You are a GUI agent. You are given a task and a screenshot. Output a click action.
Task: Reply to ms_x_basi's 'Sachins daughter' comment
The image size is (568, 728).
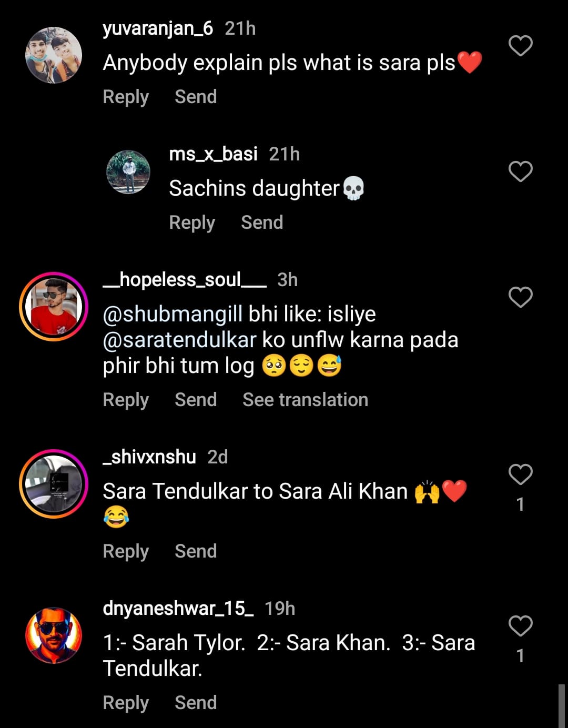(192, 223)
